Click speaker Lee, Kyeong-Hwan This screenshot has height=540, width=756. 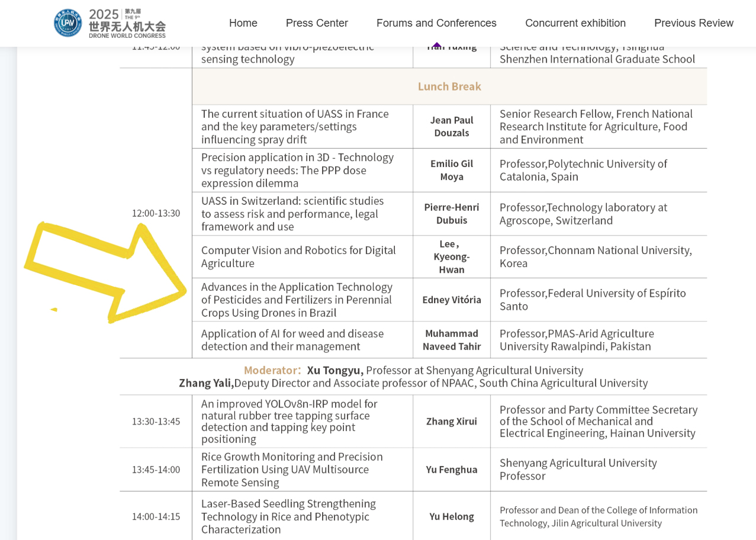point(451,256)
